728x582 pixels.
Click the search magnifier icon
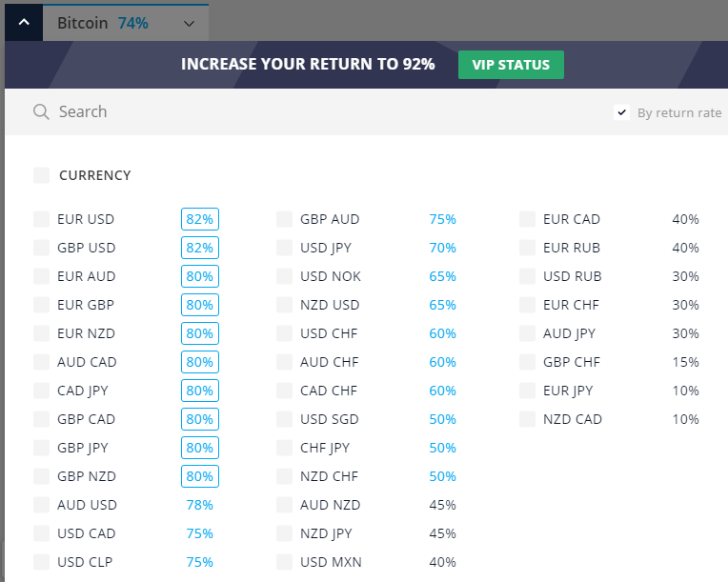click(41, 111)
